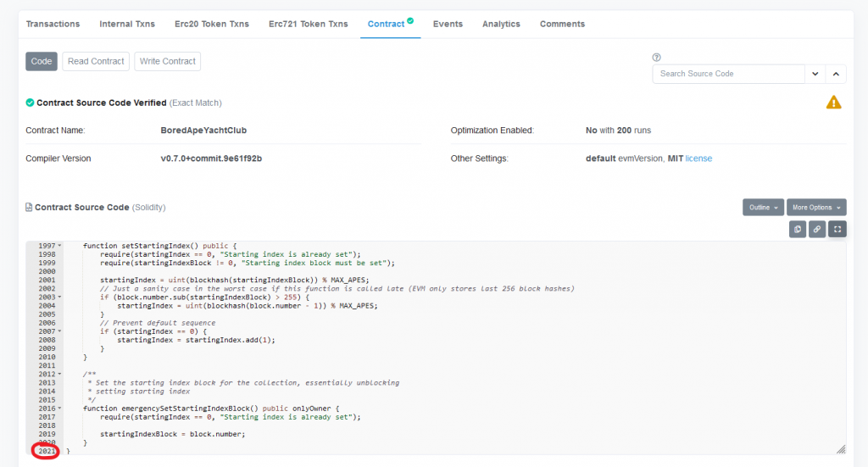Open the Erc20 Token Txns tab
868x467 pixels.
click(212, 24)
